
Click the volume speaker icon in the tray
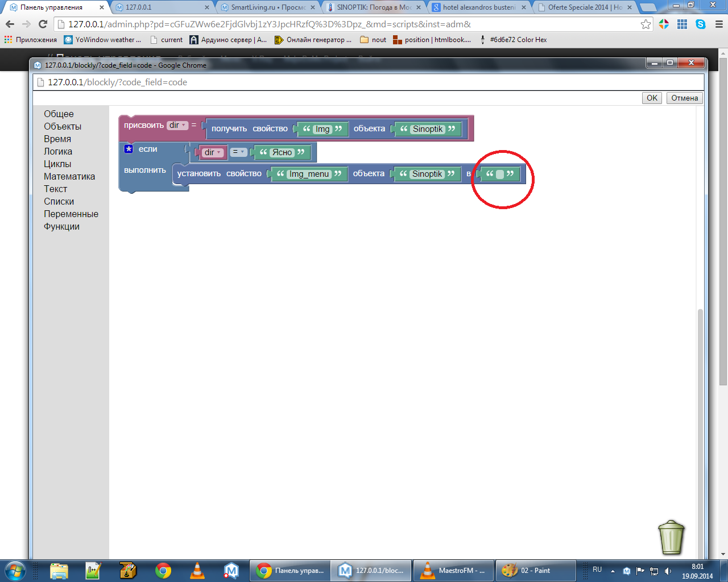tap(668, 571)
